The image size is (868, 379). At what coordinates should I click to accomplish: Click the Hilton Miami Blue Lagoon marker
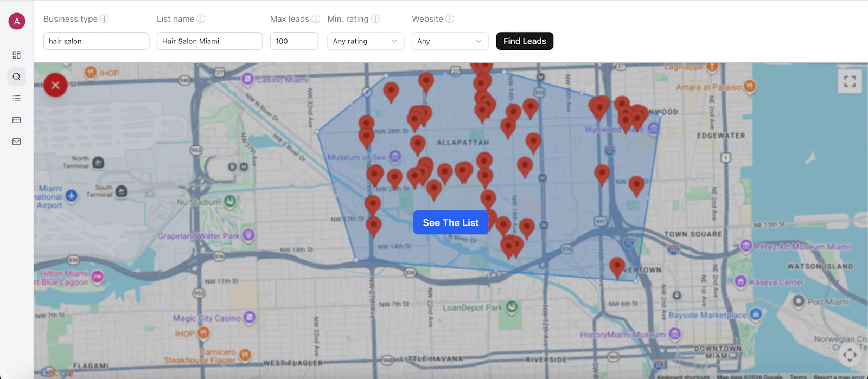click(98, 277)
